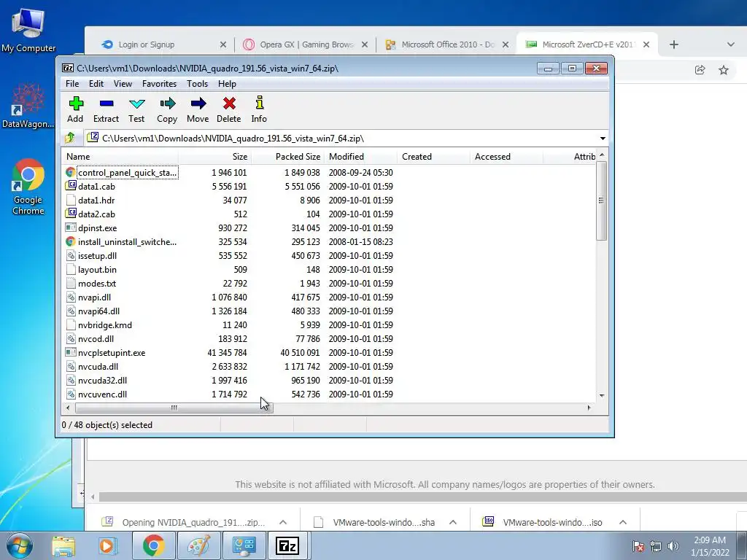Viewport: 747px width, 560px height.
Task: Click the file list scroll-down arrow
Action: [x=602, y=396]
